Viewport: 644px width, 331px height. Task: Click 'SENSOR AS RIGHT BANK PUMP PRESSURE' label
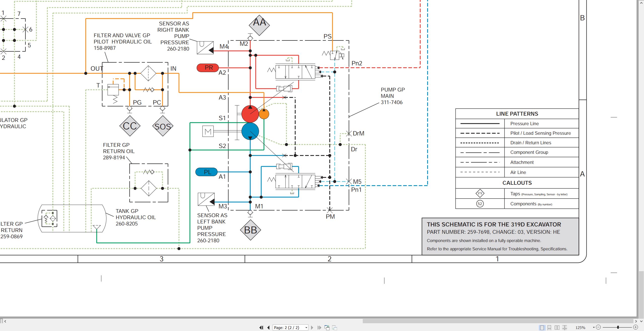point(173,36)
